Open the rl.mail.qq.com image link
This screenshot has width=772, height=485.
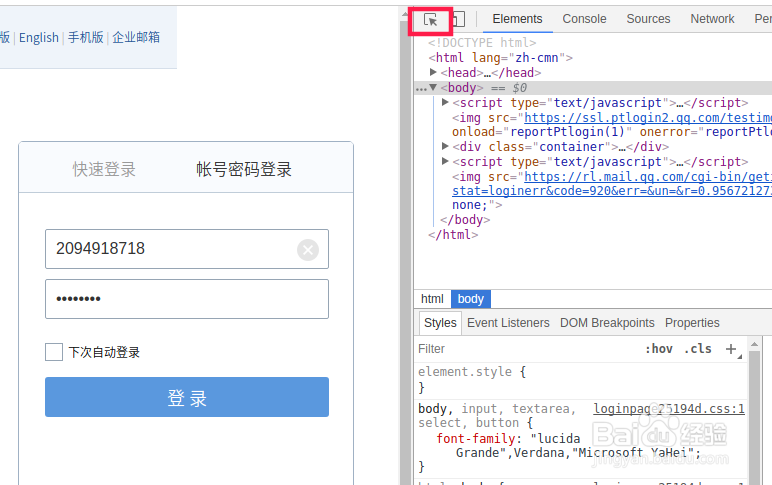[648, 177]
